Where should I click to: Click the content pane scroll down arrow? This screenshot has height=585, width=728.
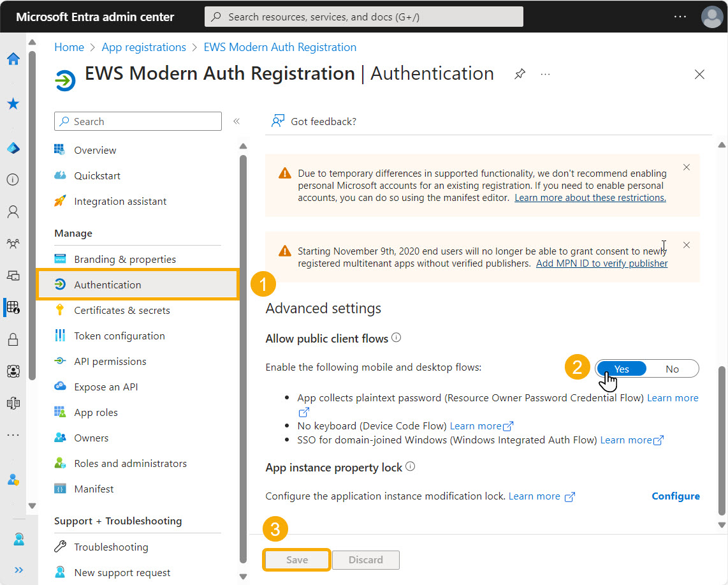(722, 525)
